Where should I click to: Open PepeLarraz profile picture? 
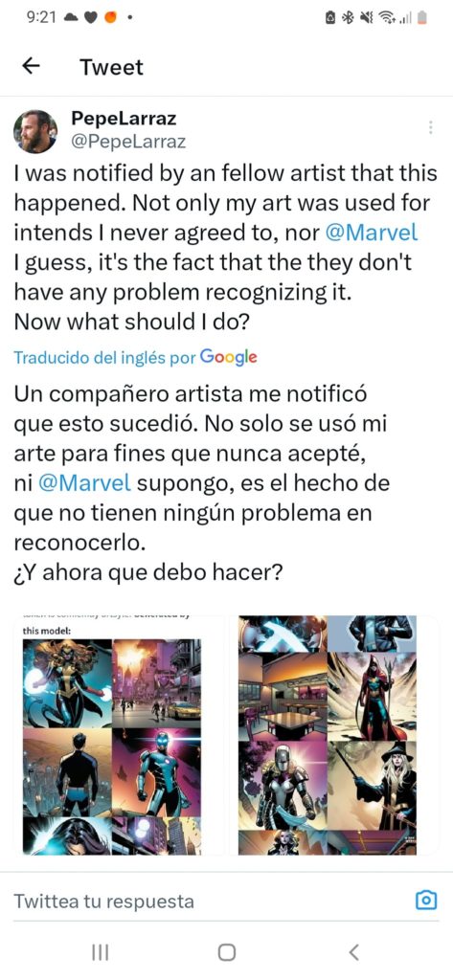[x=35, y=132]
